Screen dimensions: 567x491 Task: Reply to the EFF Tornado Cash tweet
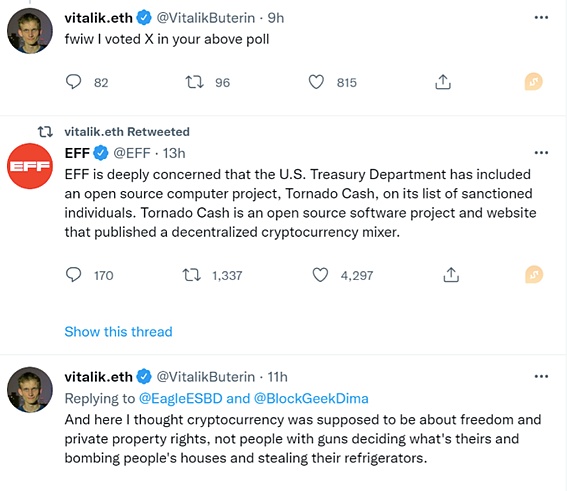pos(73,275)
